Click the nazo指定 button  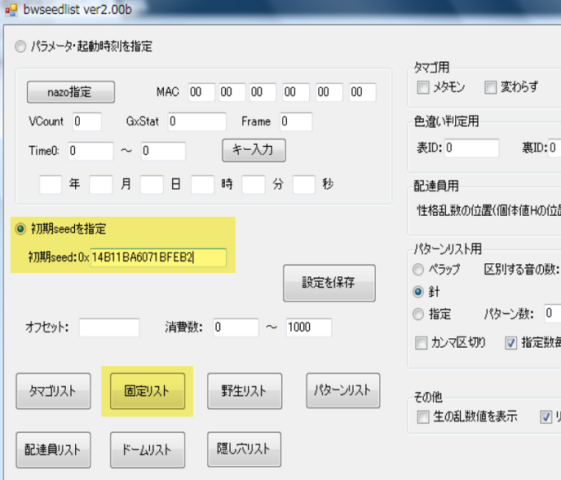click(x=71, y=92)
